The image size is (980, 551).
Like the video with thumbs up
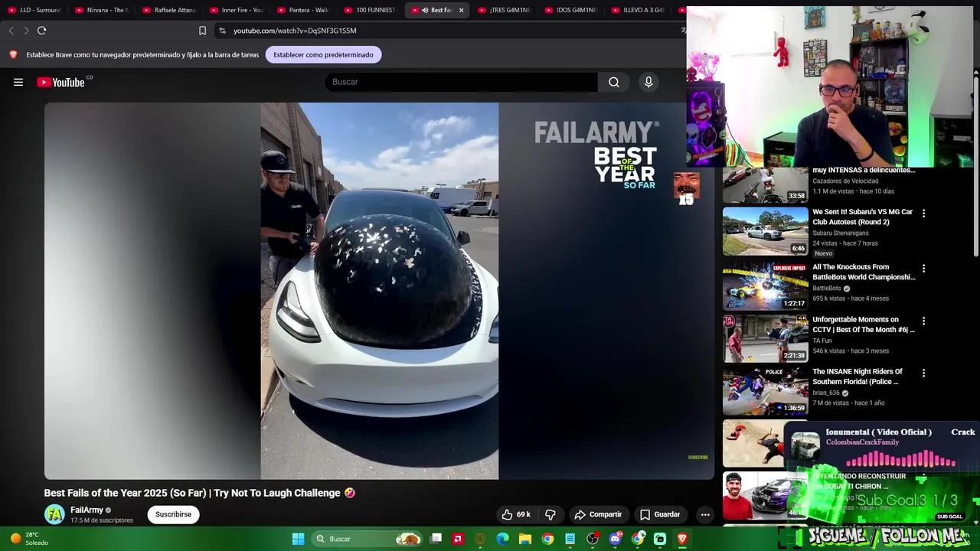tap(515, 514)
